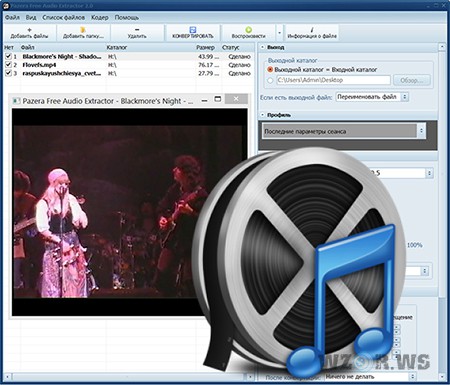Click the Добавить папку folder icon

[x=83, y=30]
